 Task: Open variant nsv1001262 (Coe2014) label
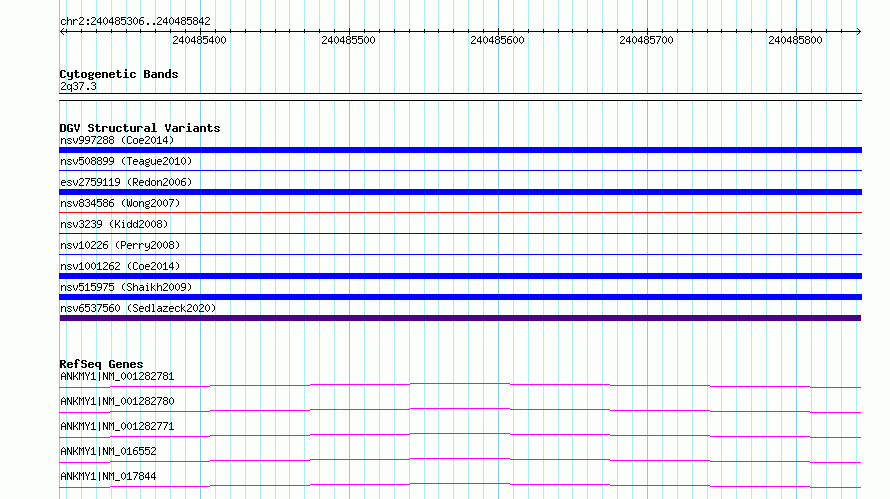(120, 266)
